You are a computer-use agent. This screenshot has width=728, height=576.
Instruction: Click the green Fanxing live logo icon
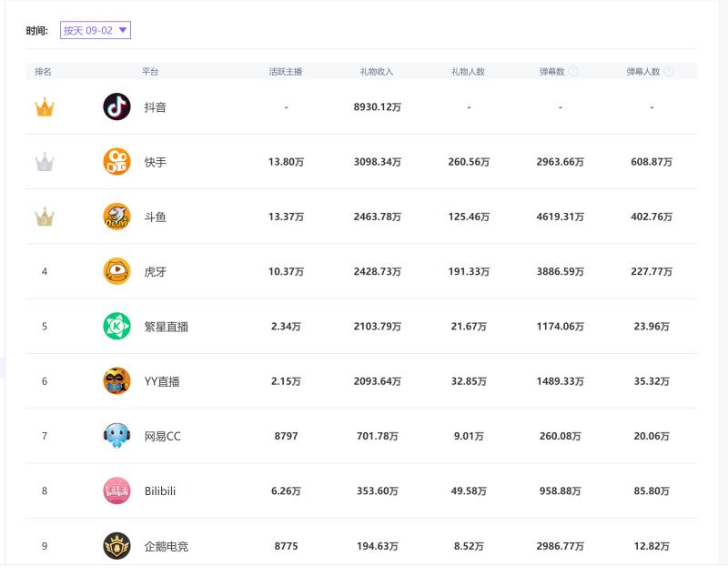point(116,326)
